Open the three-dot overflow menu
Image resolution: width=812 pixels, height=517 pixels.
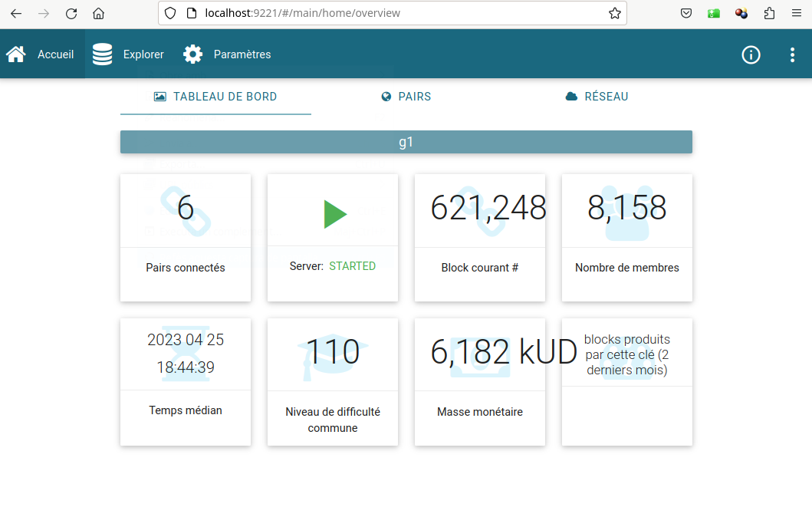[792, 54]
